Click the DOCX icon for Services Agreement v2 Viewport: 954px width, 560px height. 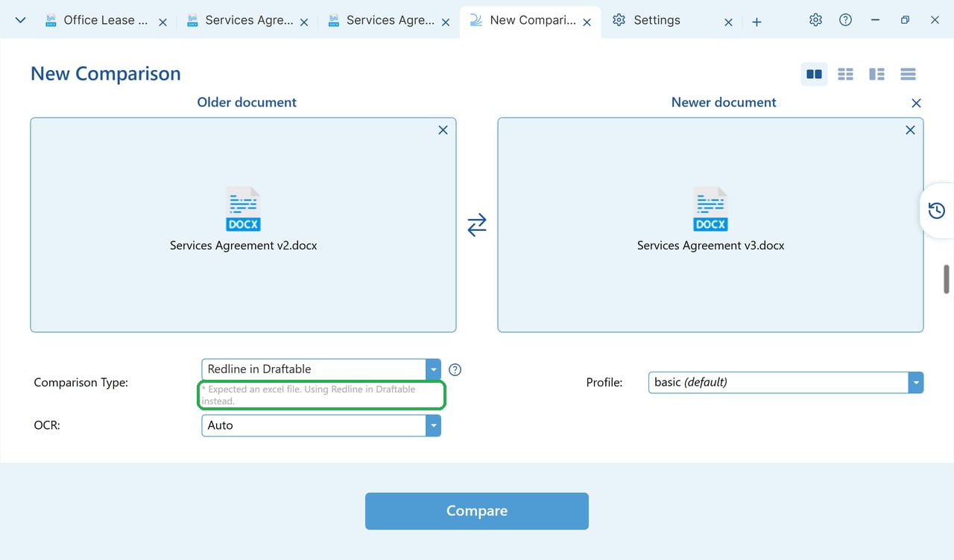[244, 209]
